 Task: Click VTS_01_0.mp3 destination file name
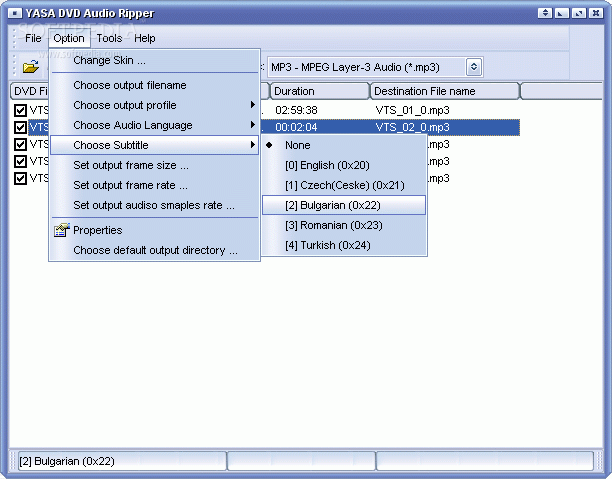[413, 110]
